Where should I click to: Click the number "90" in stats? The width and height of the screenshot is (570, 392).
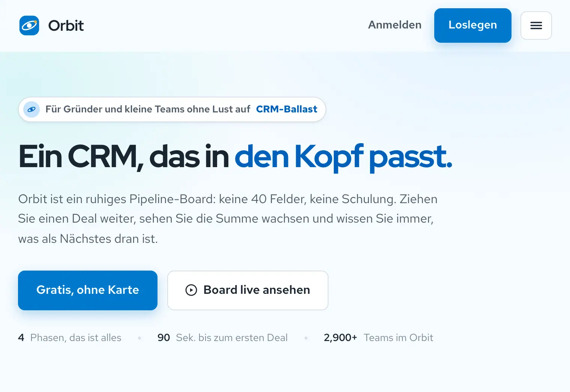point(164,338)
